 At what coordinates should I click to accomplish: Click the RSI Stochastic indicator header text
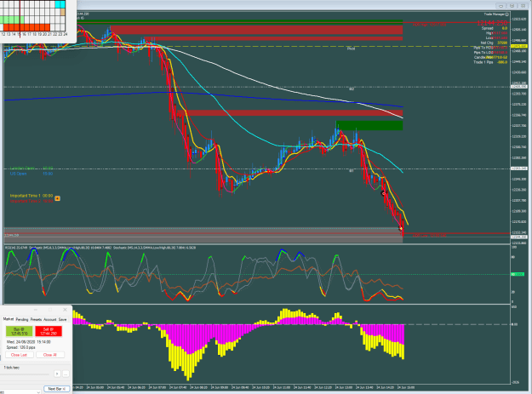point(100,248)
